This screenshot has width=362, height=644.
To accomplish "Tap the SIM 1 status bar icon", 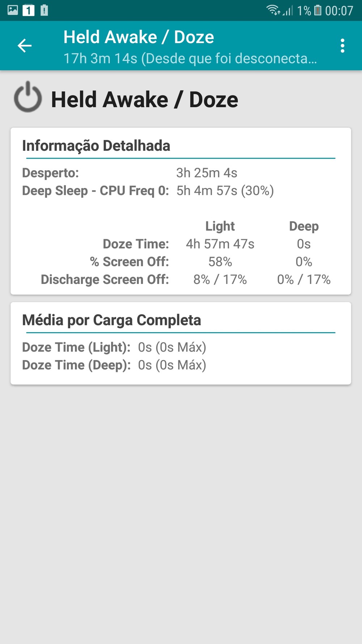I will 29,10.
